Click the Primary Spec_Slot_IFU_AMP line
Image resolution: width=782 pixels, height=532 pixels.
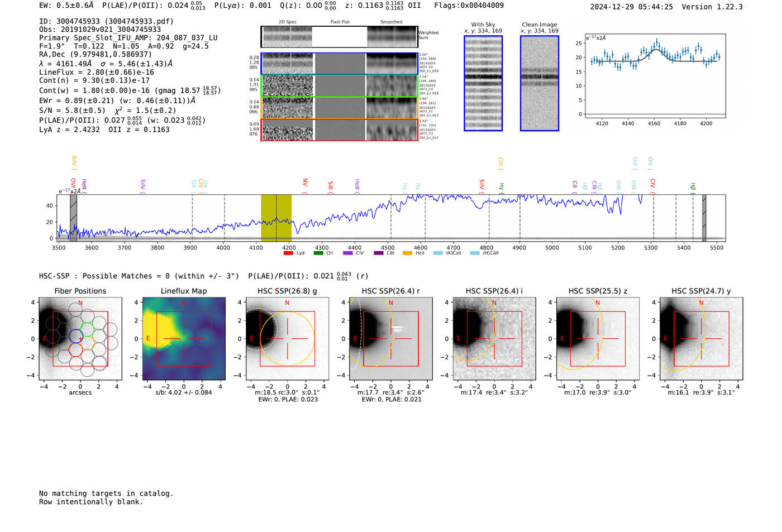128,38
